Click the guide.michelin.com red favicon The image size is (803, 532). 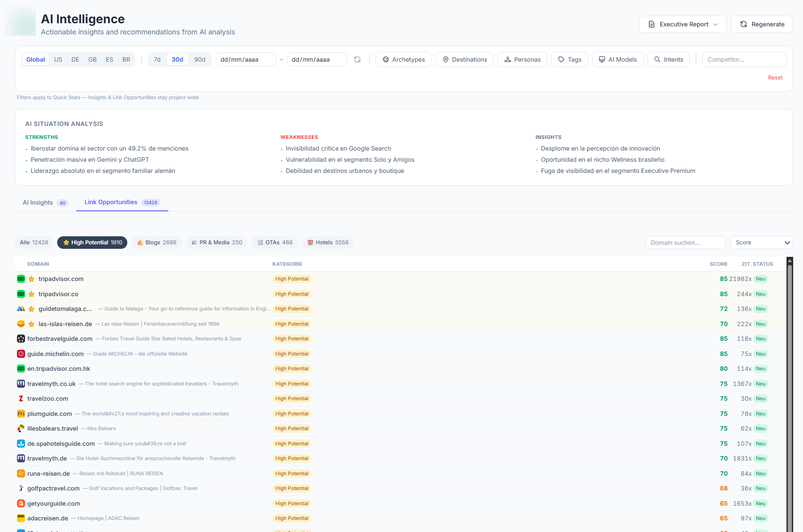21,354
